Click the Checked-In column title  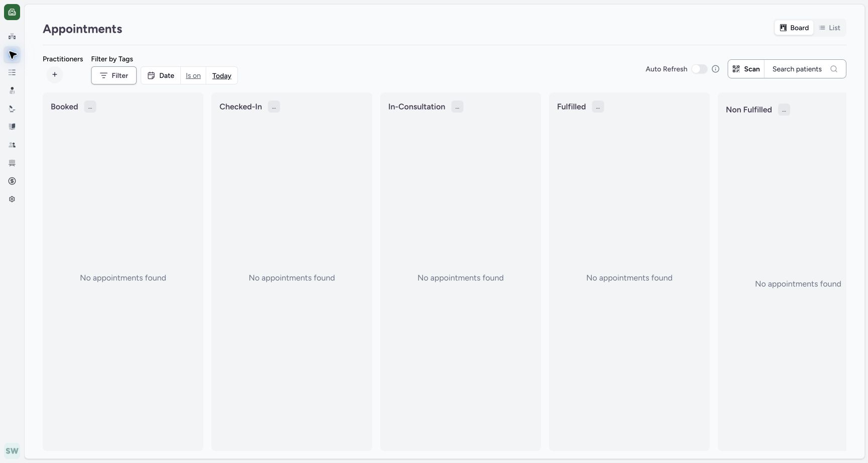(241, 107)
